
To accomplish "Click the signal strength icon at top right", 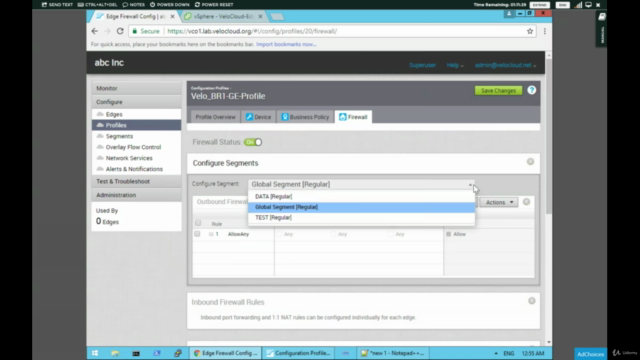I will coord(578,5).
